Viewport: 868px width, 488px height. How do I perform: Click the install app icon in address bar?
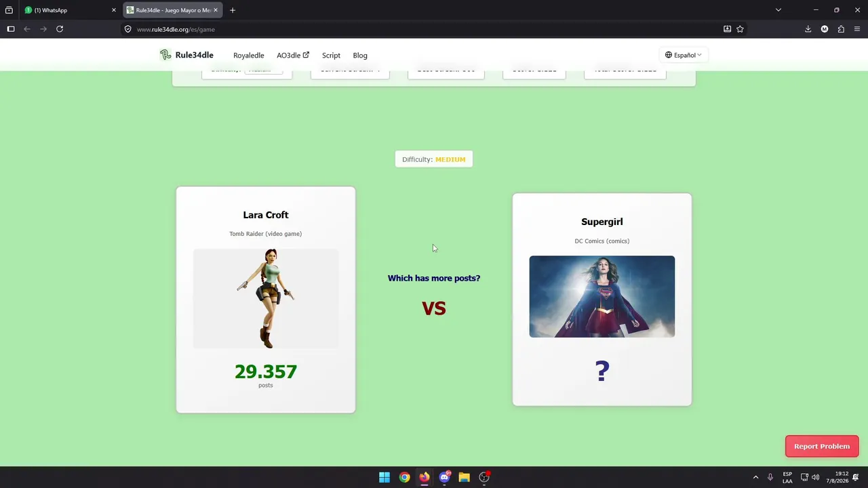click(727, 29)
